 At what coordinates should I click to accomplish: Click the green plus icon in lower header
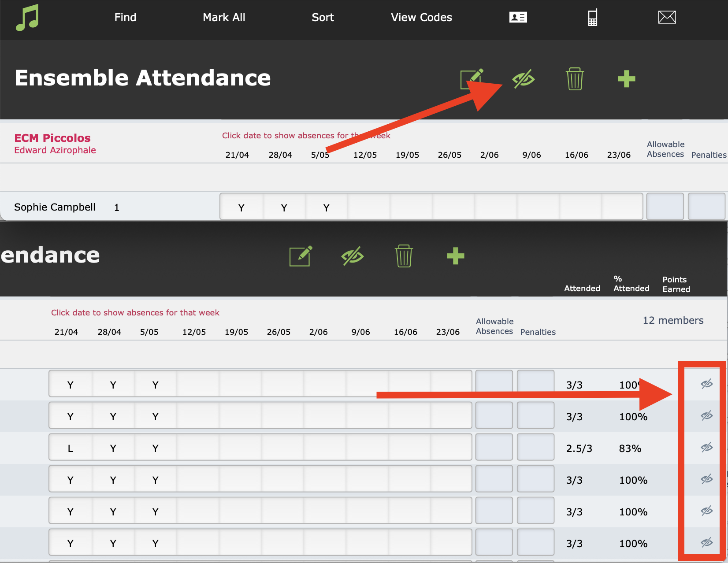click(456, 256)
